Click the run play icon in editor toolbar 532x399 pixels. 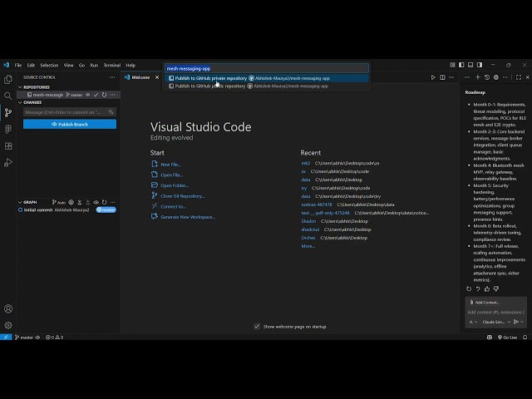pos(433,77)
